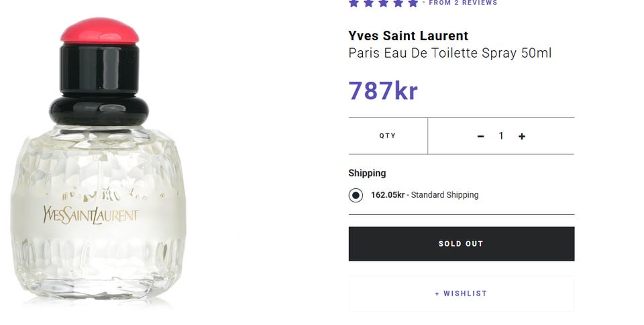This screenshot has height=325, width=644.
Task: Select the Standard Shipping radio button
Action: pyautogui.click(x=356, y=195)
